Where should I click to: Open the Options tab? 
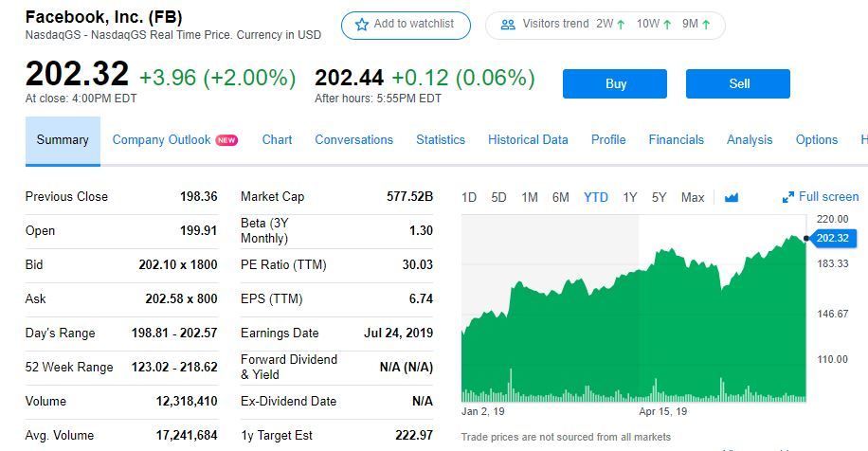coord(817,140)
